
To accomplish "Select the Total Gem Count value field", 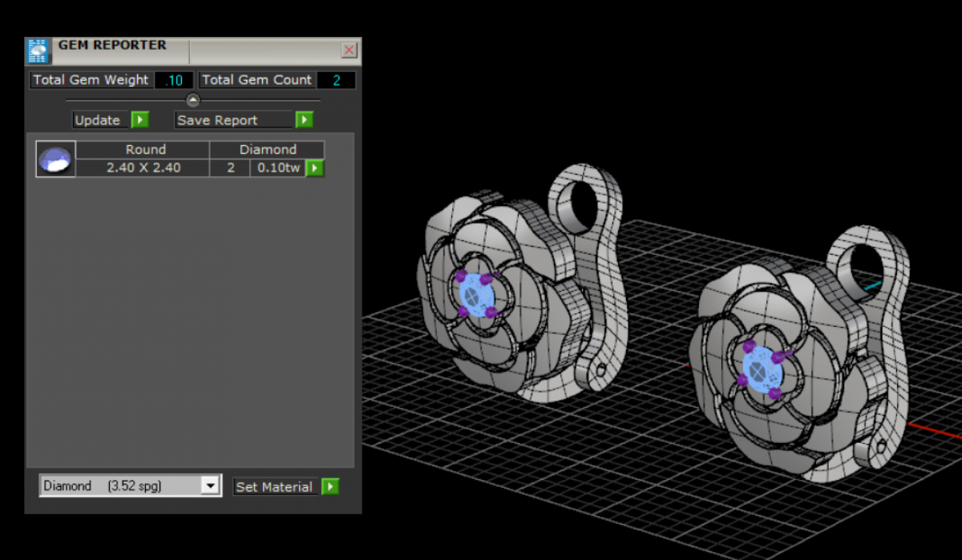I will click(335, 80).
